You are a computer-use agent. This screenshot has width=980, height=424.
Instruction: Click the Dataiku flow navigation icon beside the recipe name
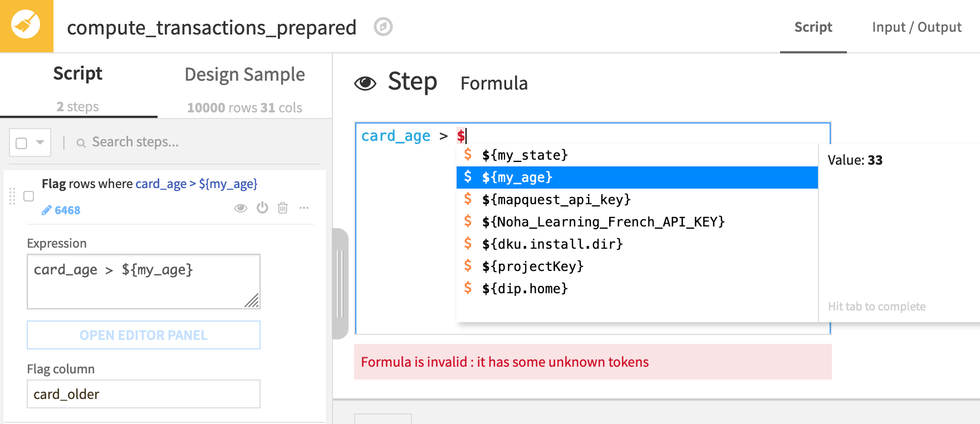(383, 27)
